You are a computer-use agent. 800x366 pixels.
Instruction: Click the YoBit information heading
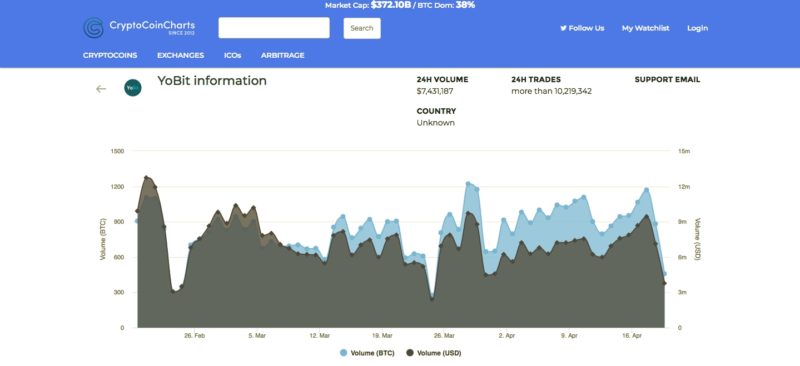(212, 81)
